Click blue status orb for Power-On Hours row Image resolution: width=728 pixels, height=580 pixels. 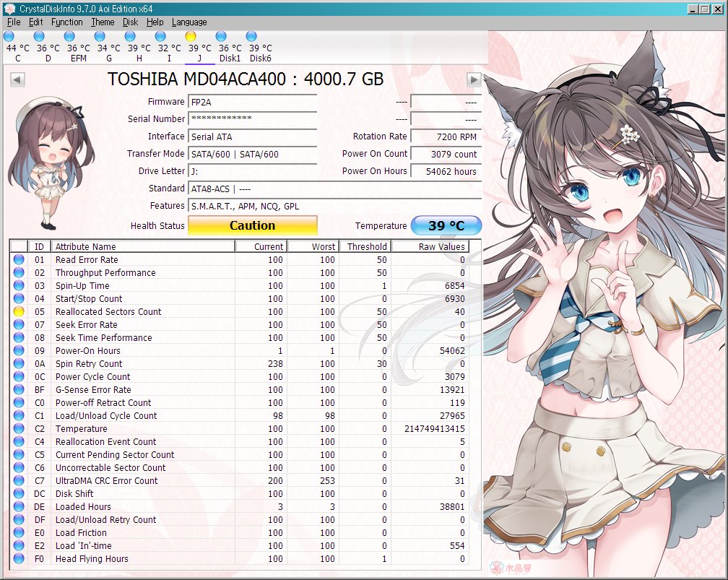pos(19,350)
